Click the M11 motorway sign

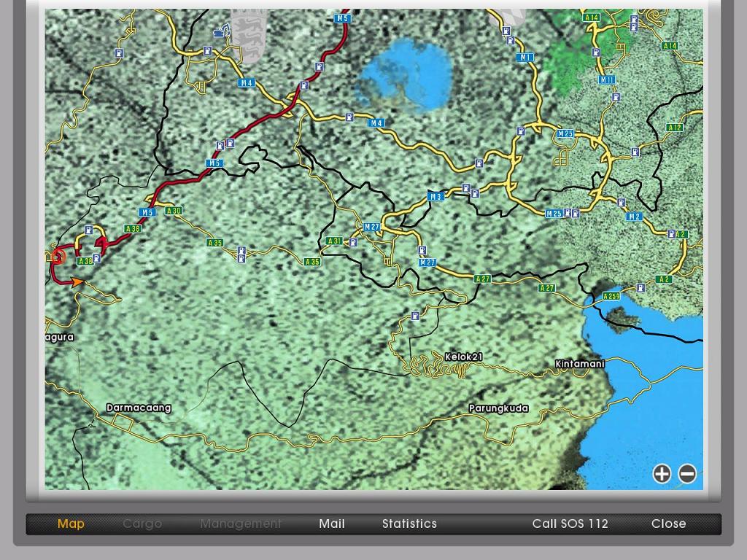607,80
